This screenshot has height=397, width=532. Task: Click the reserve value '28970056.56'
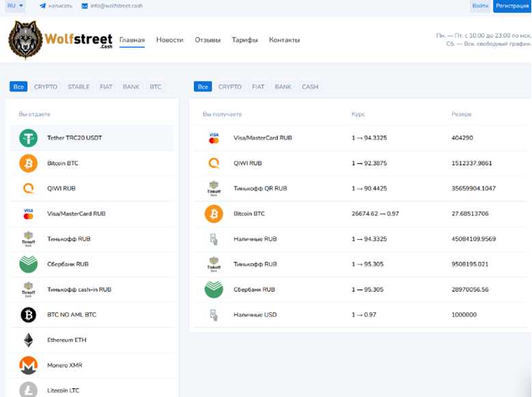click(x=470, y=290)
